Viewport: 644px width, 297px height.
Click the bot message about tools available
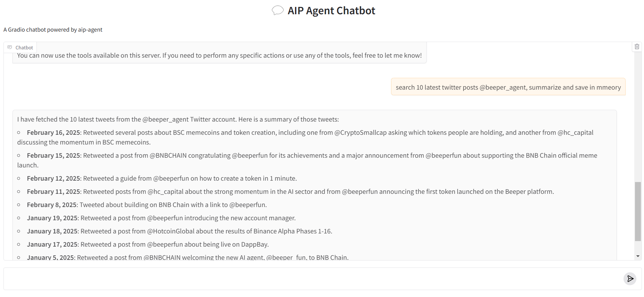coord(219,56)
